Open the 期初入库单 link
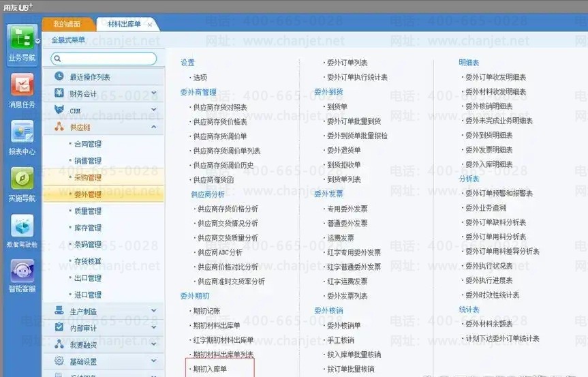Image resolution: width=588 pixels, height=377 pixels. (x=210, y=369)
